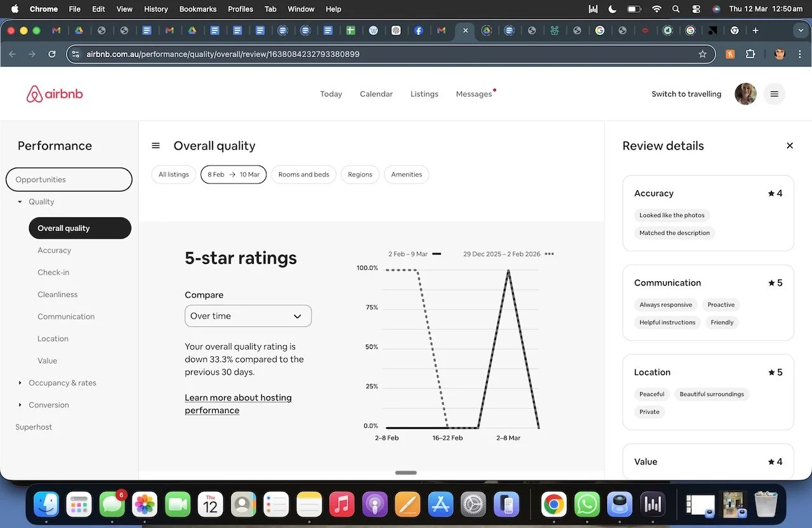Click the Airbnb logo
This screenshot has width=812, height=528.
(x=55, y=93)
